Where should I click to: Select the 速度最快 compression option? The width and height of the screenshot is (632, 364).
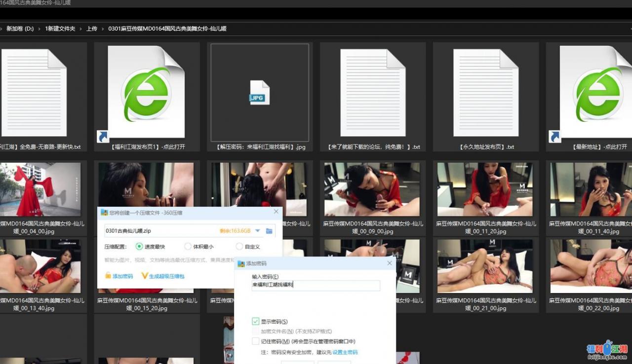pos(139,247)
